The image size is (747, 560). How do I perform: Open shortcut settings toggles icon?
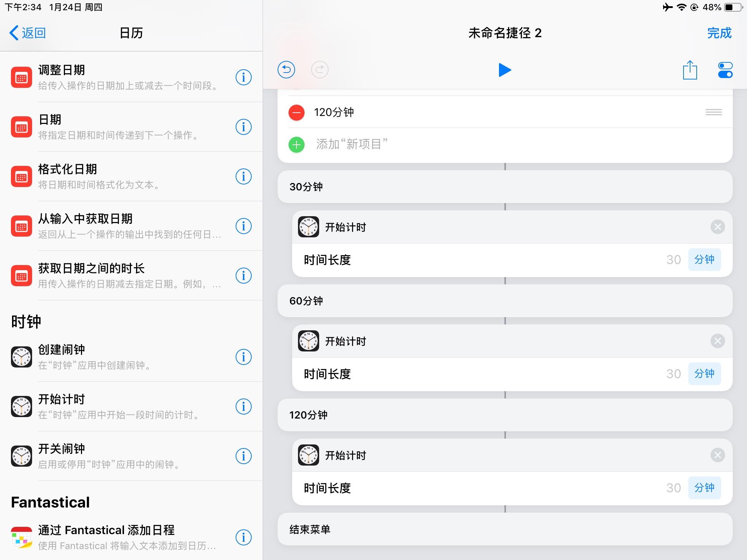click(725, 70)
